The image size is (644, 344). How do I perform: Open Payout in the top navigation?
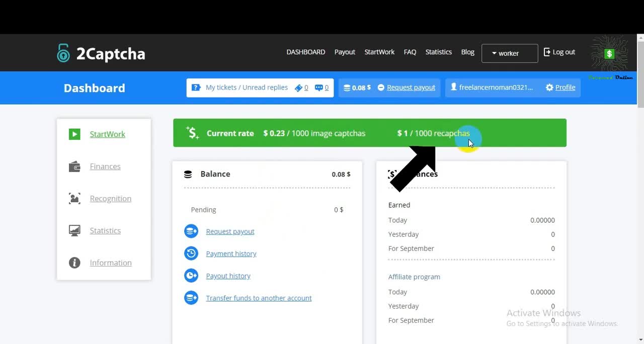(x=345, y=52)
